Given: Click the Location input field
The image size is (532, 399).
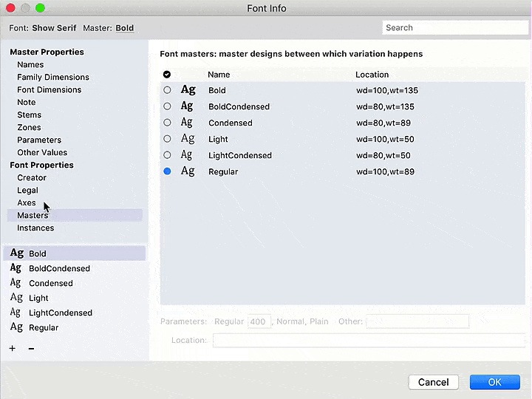Looking at the screenshot, I should pos(366,341).
